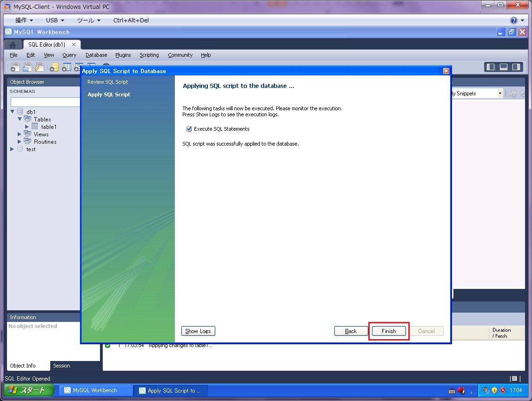Click the Routines folder icon
This screenshot has height=401, width=532.
(27, 141)
